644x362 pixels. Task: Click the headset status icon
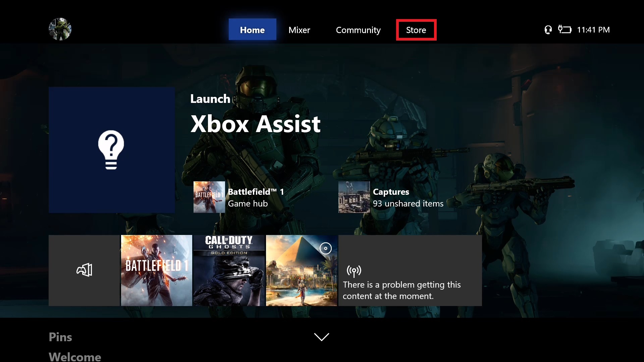tap(548, 30)
